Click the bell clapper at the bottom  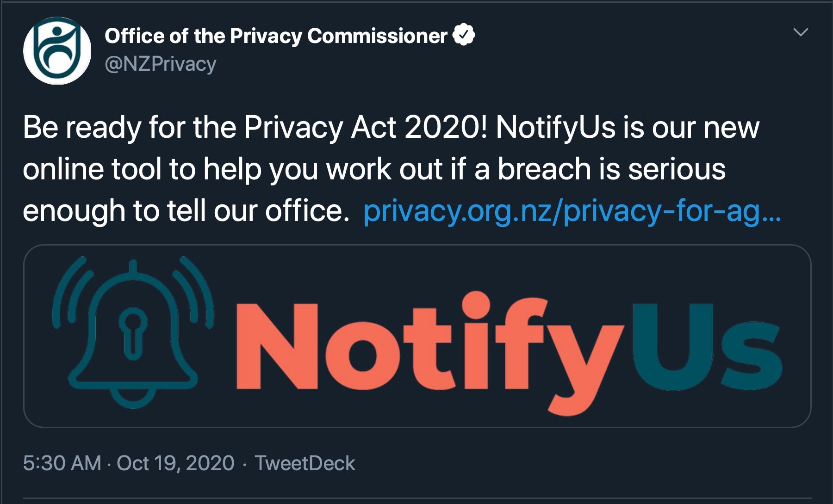133,399
